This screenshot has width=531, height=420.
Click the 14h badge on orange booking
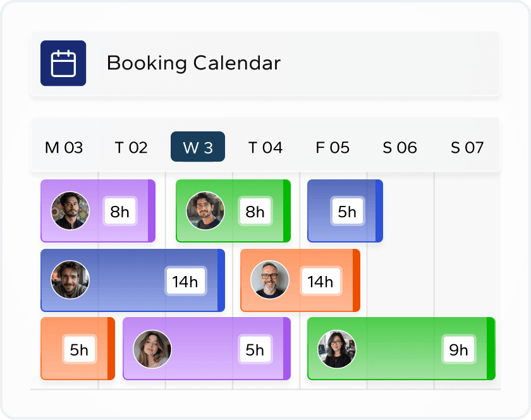[320, 281]
